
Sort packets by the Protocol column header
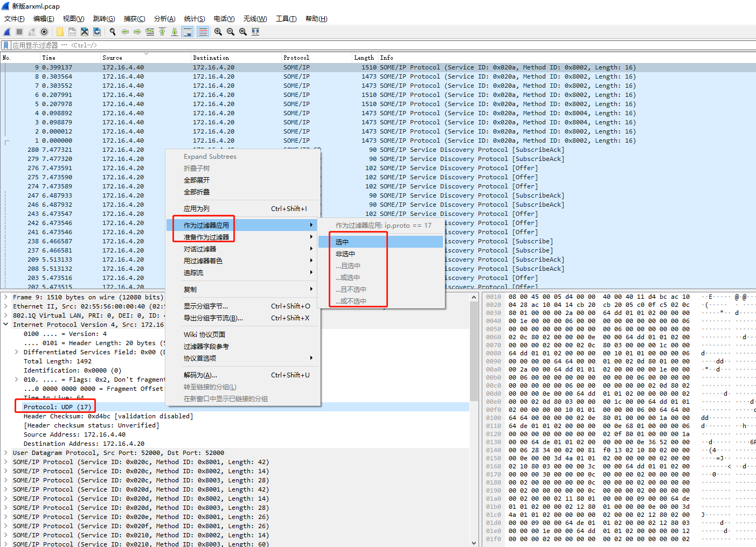pyautogui.click(x=316, y=58)
